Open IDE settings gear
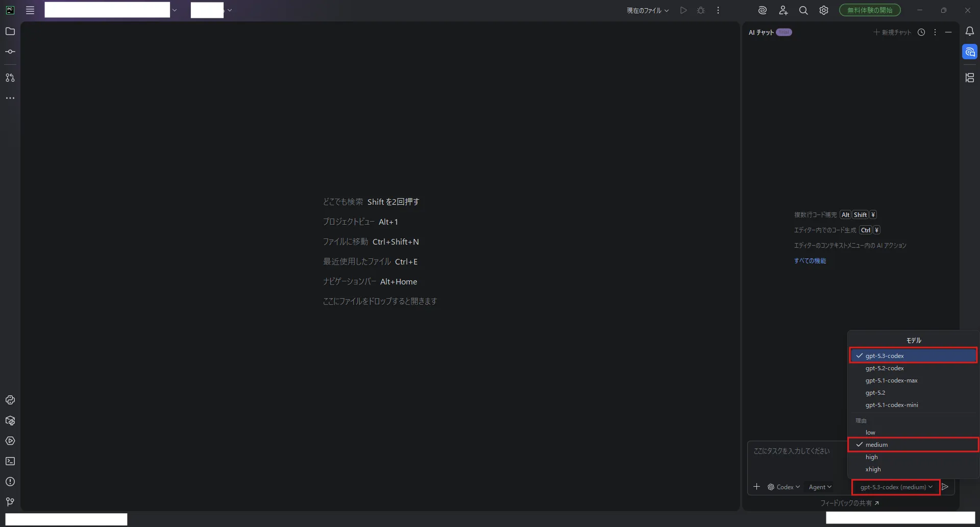This screenshot has height=527, width=980. 824,10
